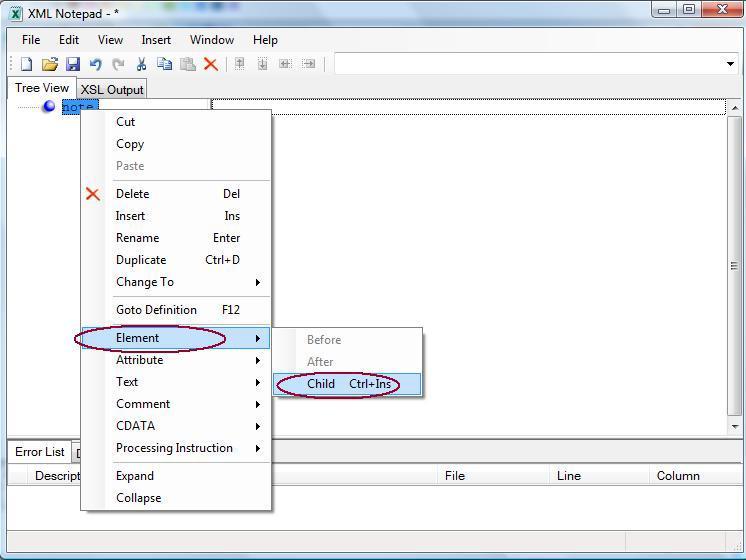This screenshot has width=746, height=560.
Task: Click the red X Delete toolbar icon
Action: (211, 64)
